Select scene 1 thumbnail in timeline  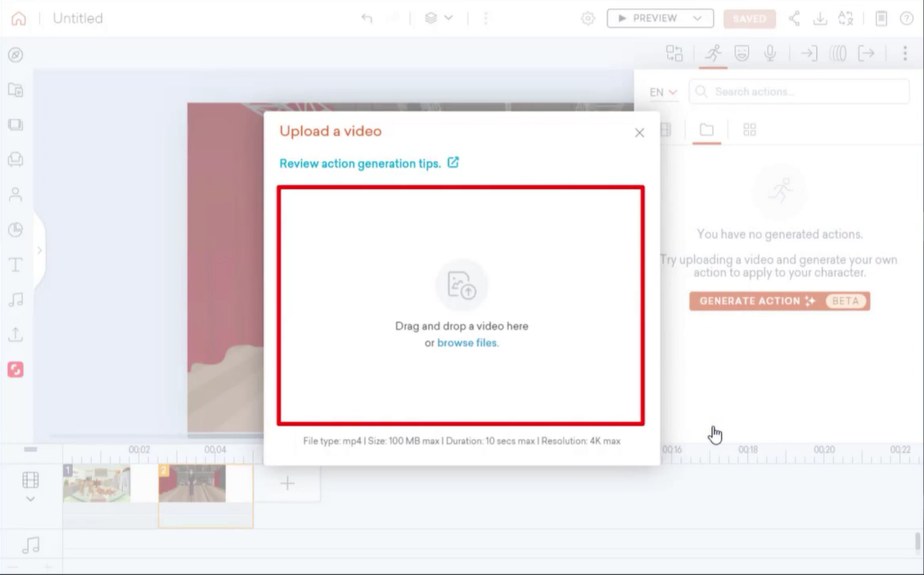97,483
